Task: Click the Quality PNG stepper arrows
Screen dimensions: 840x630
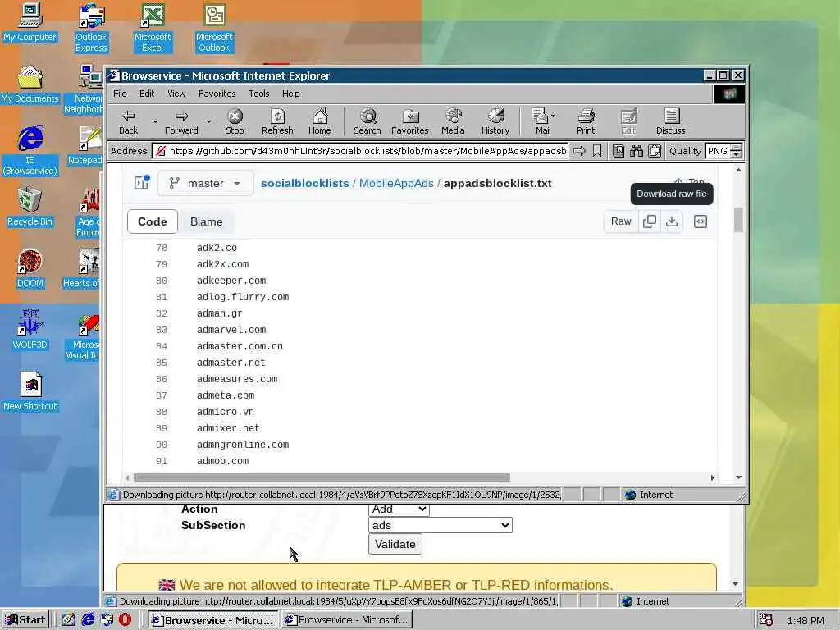Action: pyautogui.click(x=737, y=151)
